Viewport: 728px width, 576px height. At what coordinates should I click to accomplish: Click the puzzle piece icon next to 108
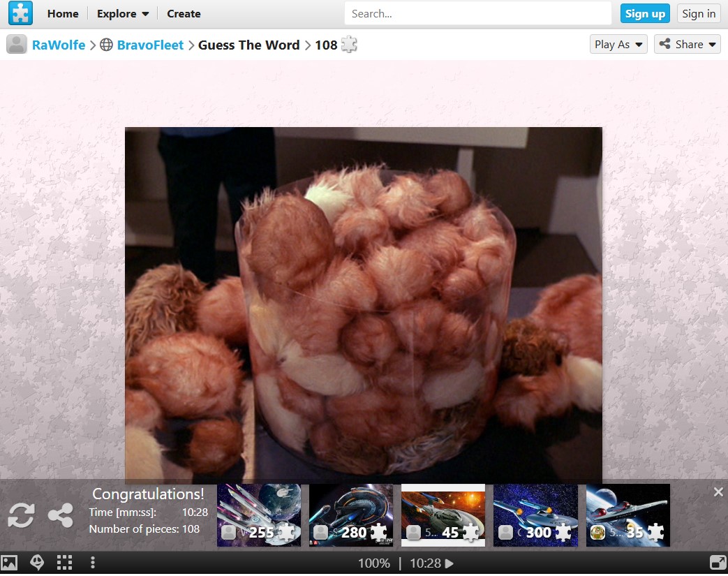point(349,45)
